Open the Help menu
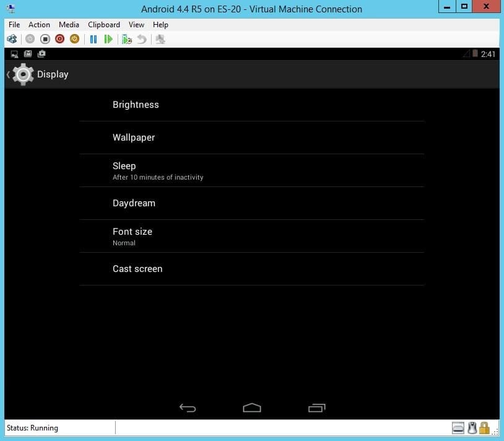 [160, 25]
